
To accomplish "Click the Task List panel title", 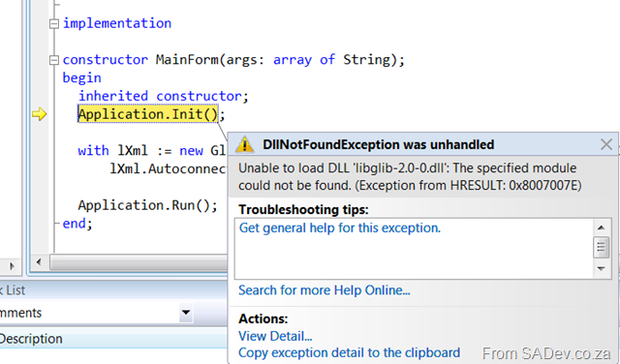I will coord(12,290).
